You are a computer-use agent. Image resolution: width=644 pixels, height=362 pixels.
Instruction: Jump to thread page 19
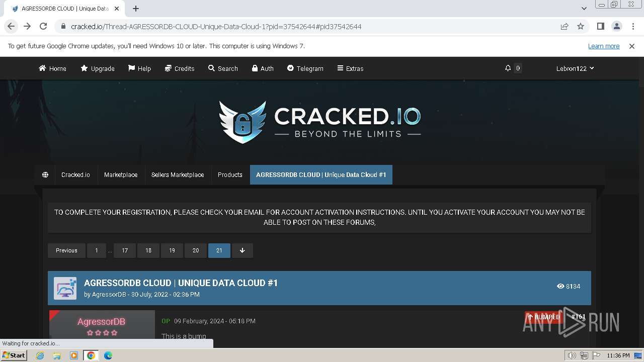click(x=172, y=250)
